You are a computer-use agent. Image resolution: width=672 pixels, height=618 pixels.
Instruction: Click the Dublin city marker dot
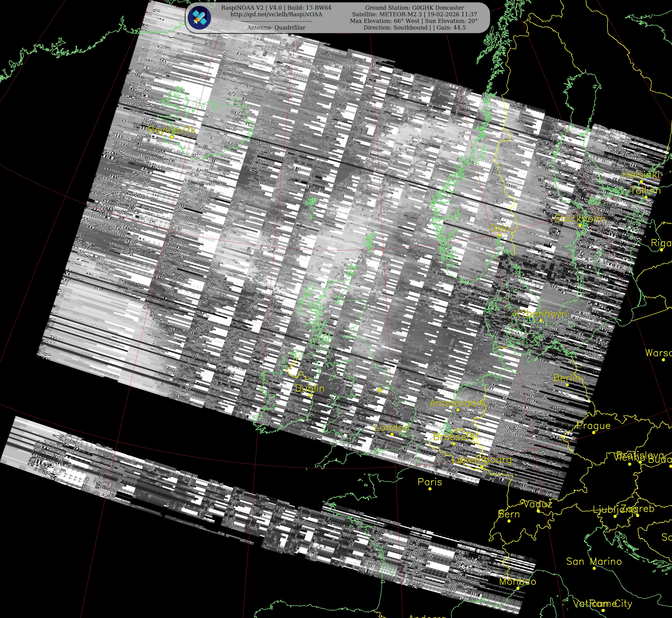pyautogui.click(x=310, y=395)
